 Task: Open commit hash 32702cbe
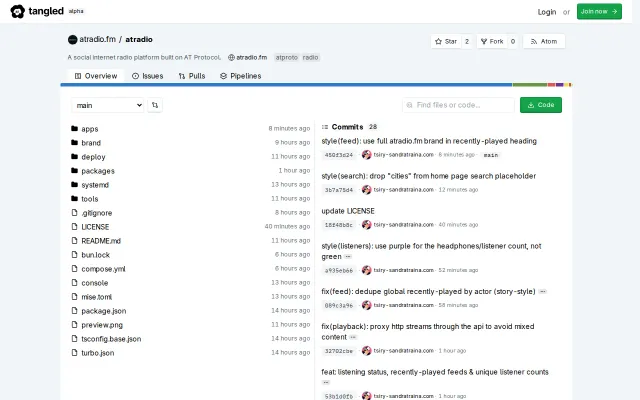(339, 351)
